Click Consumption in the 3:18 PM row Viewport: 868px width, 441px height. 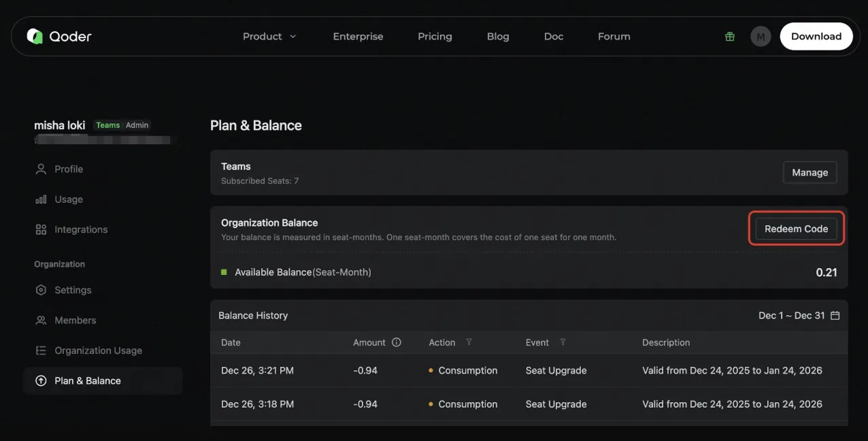coord(468,404)
